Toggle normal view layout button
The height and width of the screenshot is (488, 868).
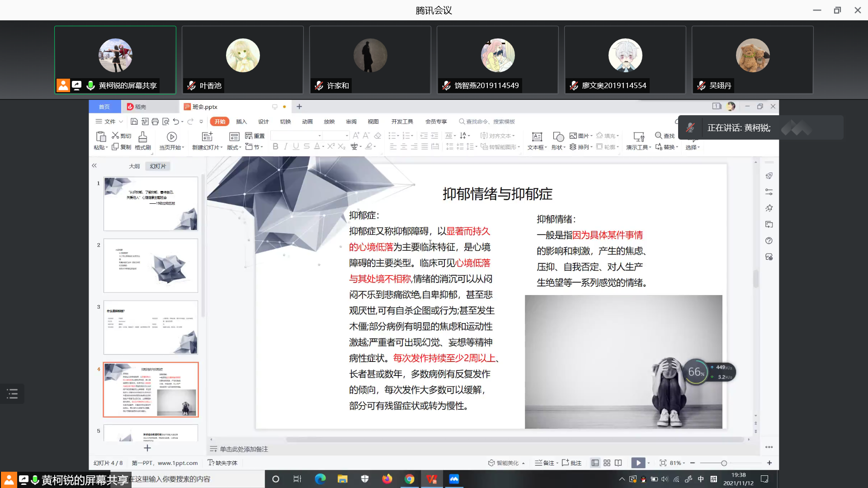pos(595,463)
